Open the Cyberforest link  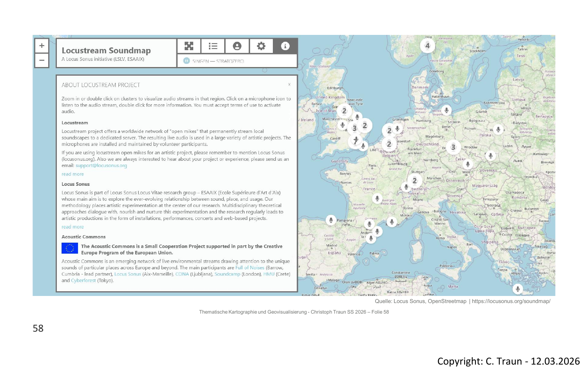coord(83,281)
